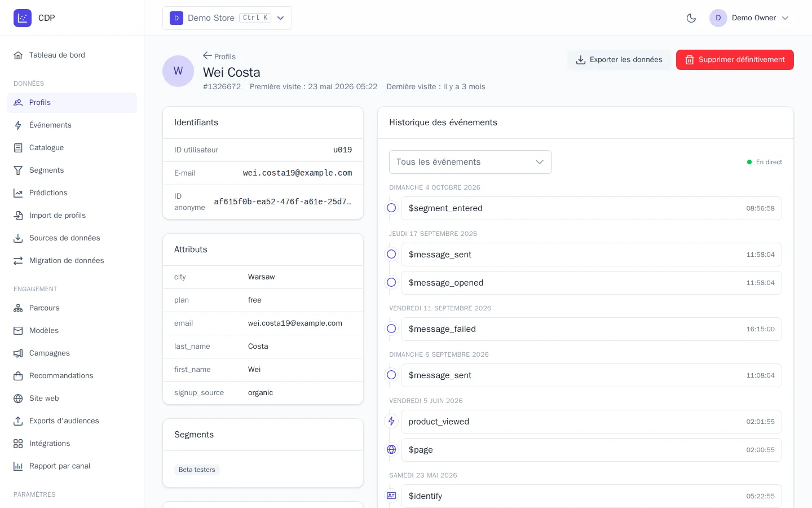The height and width of the screenshot is (508, 812).
Task: Expand the $segment_entered event row
Action: tap(591, 208)
